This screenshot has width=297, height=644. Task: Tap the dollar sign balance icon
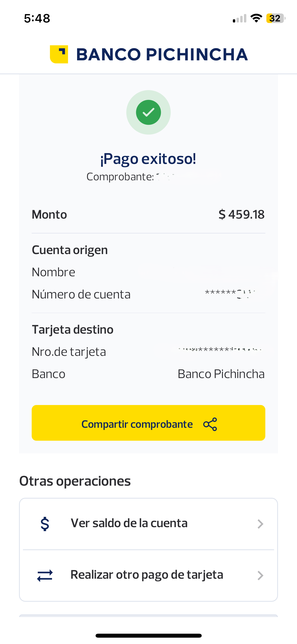coord(45,524)
